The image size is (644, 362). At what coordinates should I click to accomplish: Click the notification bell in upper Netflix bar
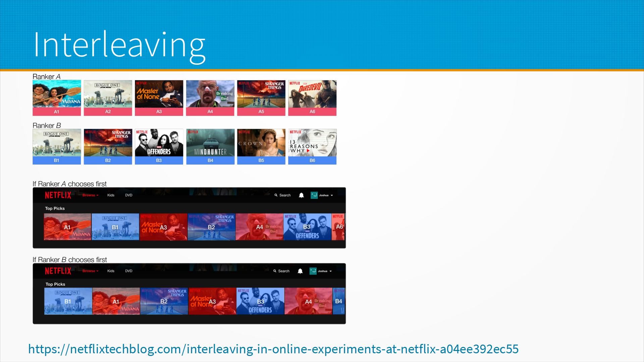[x=301, y=195]
